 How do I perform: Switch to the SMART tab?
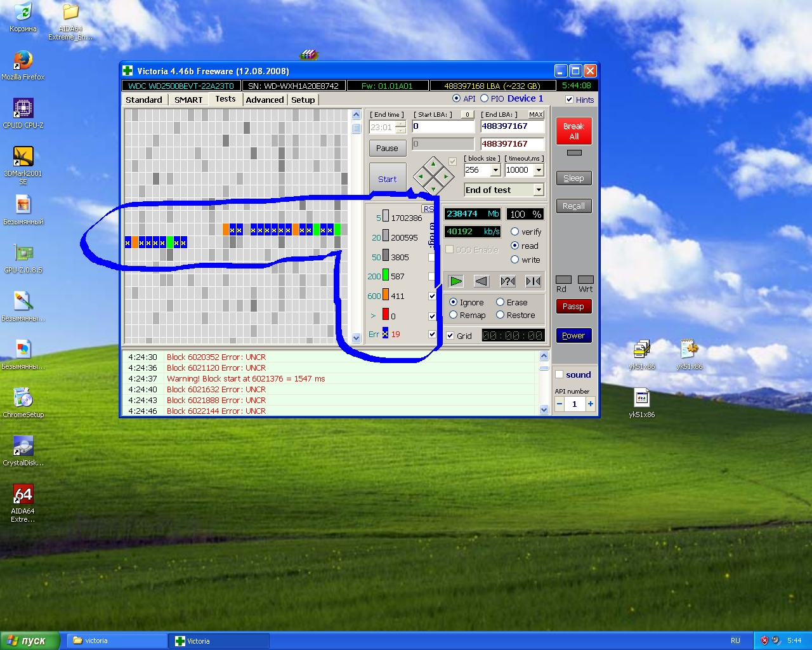[188, 100]
